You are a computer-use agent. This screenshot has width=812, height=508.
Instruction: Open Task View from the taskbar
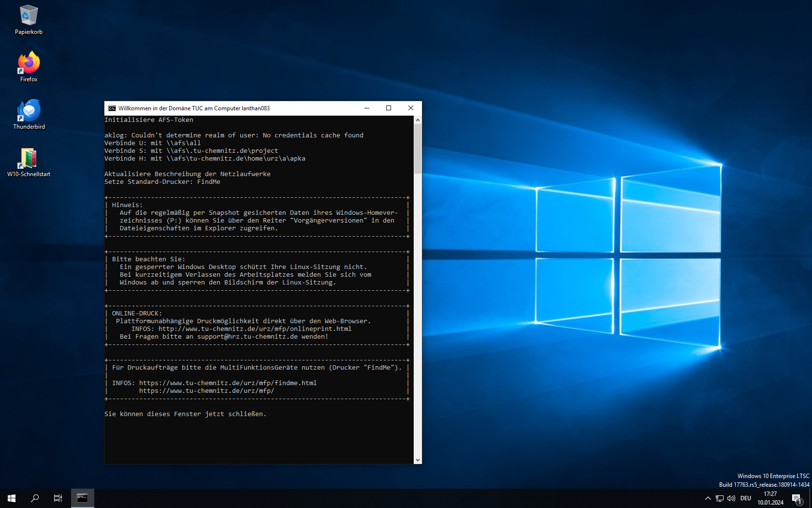(58, 498)
